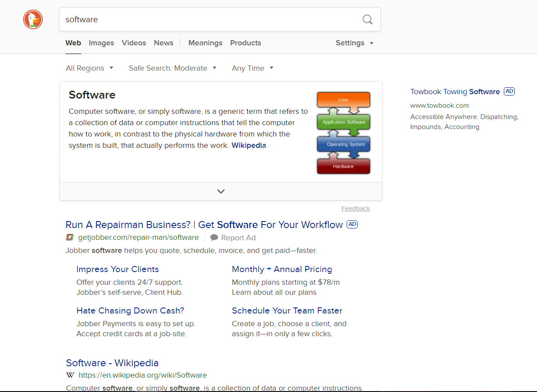Click the Feedback link
Image resolution: width=537 pixels, height=392 pixels.
[355, 208]
